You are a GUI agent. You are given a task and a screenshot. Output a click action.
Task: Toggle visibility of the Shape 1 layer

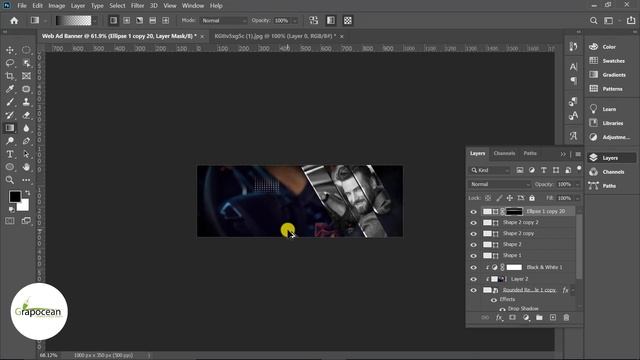[x=473, y=256]
